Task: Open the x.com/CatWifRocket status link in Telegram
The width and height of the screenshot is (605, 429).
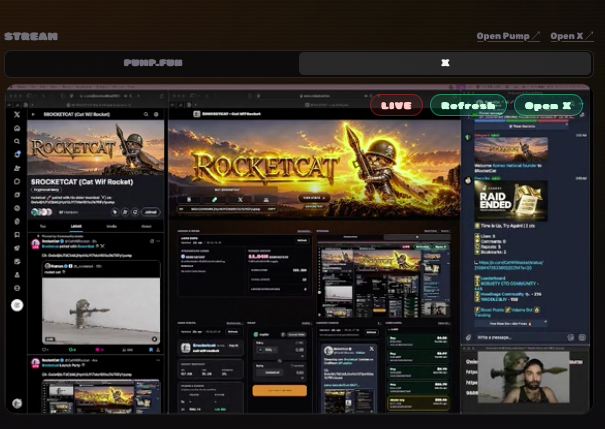Action: 508,265
